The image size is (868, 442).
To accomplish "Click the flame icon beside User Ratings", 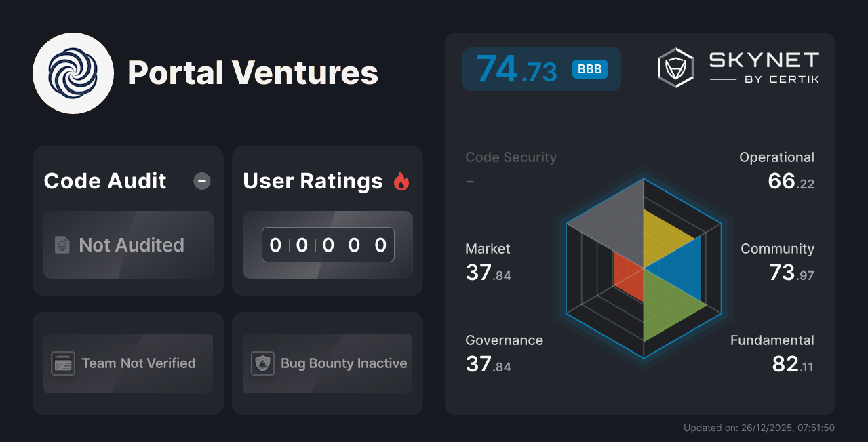I will point(401,181).
